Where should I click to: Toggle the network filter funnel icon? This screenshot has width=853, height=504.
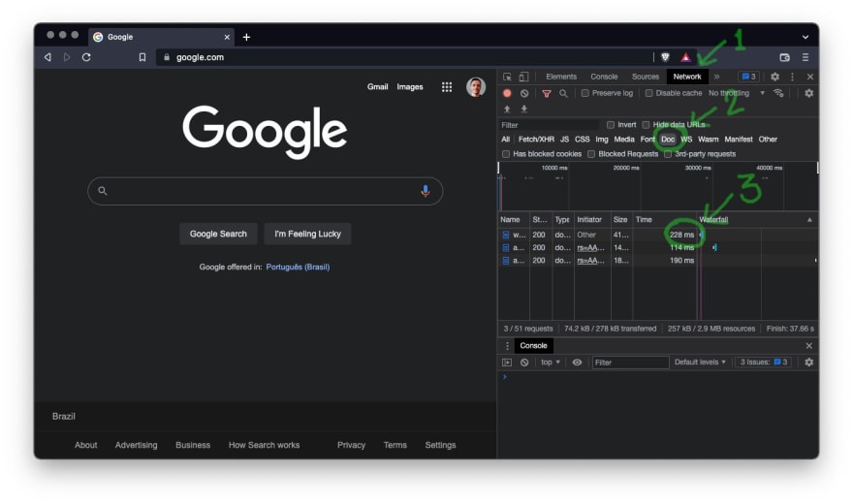tap(547, 93)
